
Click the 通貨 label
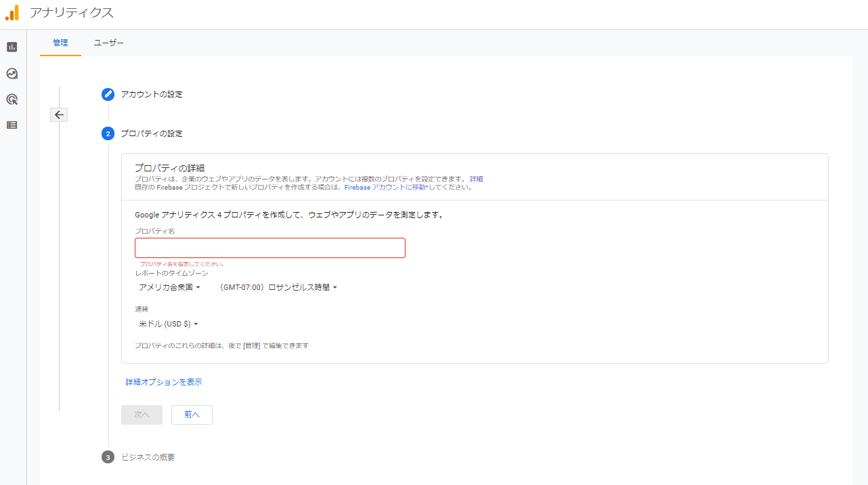point(142,309)
